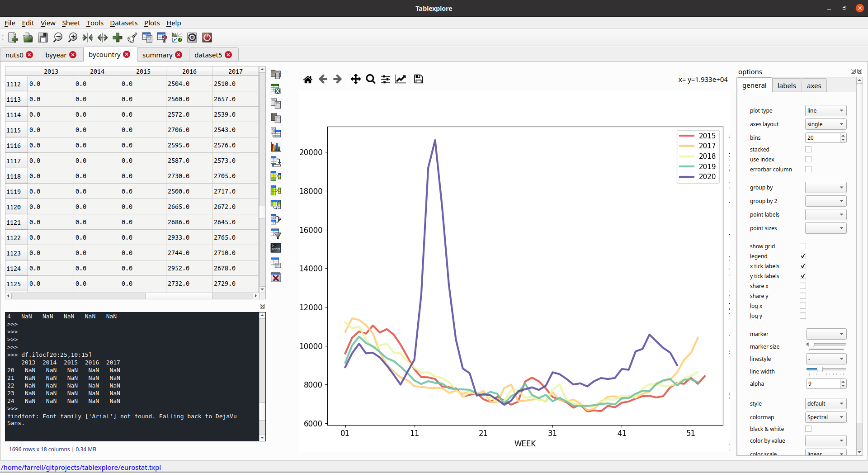This screenshot has height=473, width=868.
Task: Switch to the axes options tab
Action: (x=814, y=86)
